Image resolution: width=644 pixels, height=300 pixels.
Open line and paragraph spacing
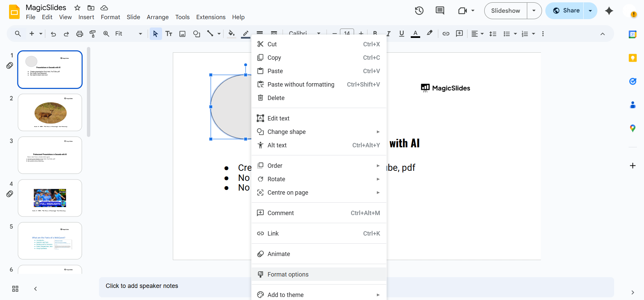pos(493,34)
